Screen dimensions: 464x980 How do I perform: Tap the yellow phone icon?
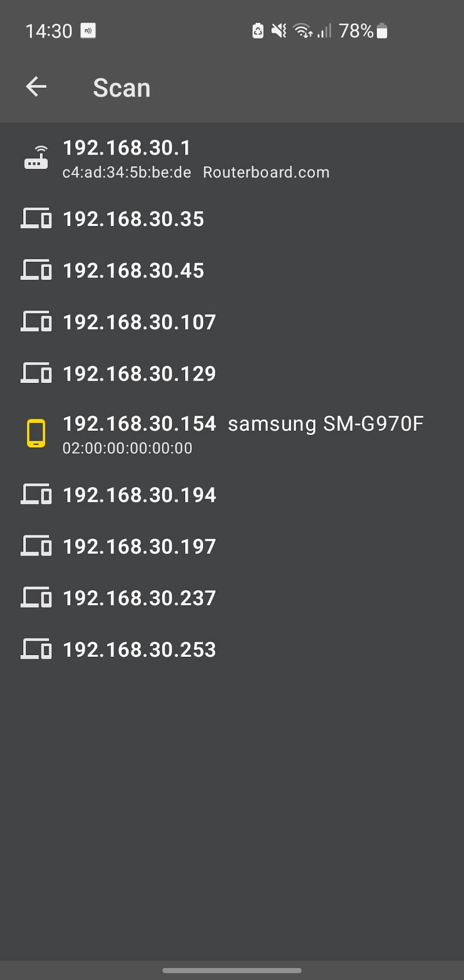[x=36, y=433]
